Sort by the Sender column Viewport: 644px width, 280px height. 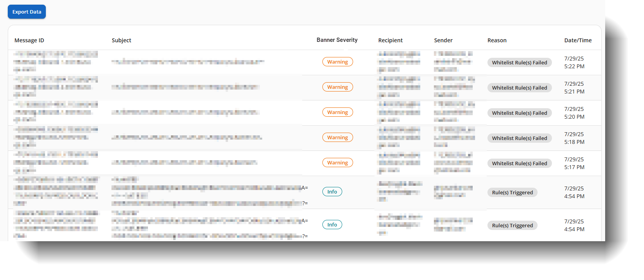click(x=443, y=40)
